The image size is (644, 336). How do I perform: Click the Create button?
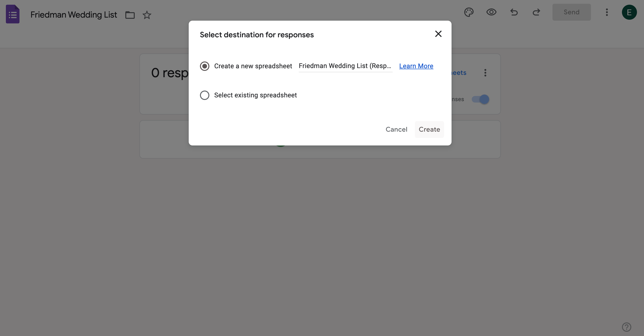tap(429, 129)
